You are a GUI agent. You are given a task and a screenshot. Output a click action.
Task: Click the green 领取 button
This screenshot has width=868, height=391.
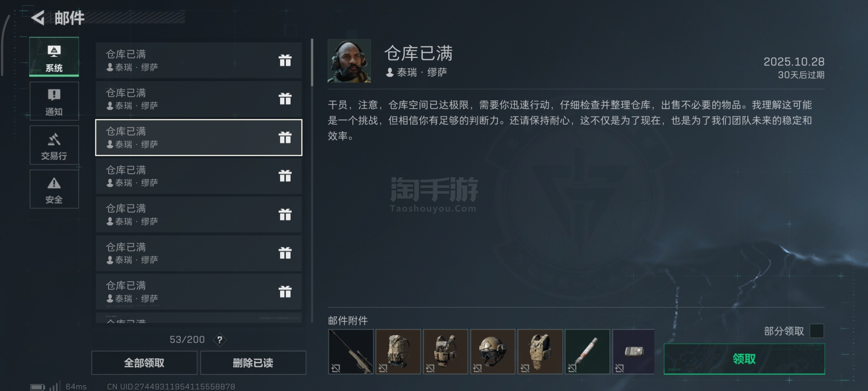[744, 359]
